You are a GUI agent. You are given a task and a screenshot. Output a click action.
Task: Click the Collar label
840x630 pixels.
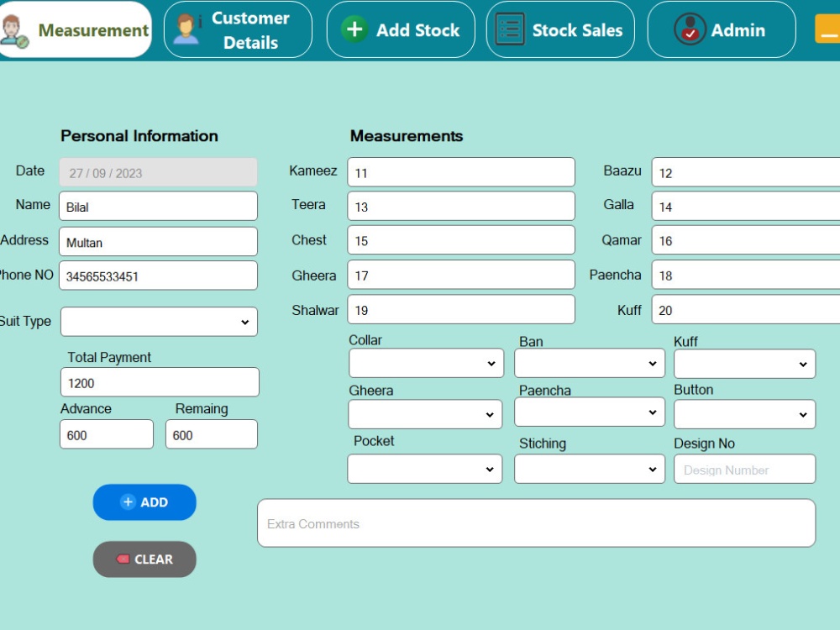coord(365,340)
